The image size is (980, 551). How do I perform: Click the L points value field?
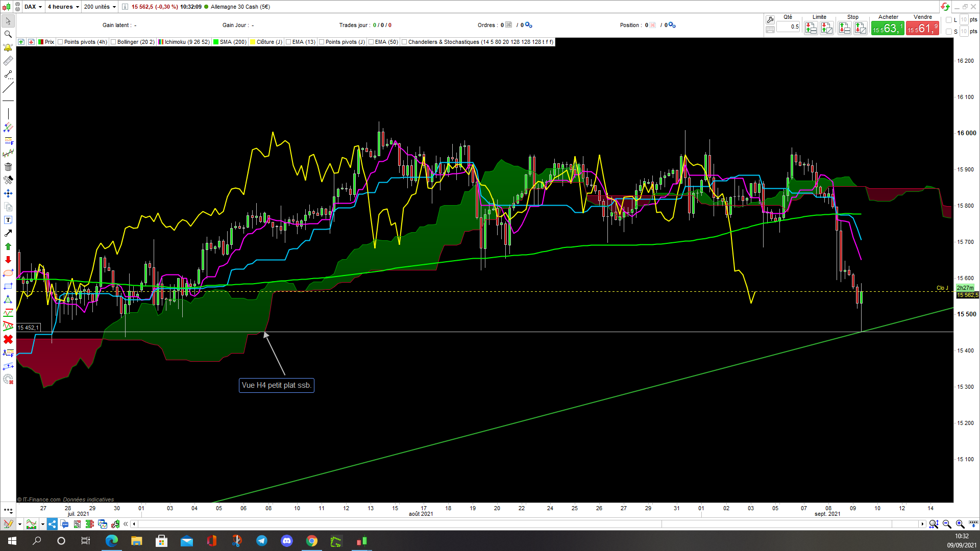964,20
